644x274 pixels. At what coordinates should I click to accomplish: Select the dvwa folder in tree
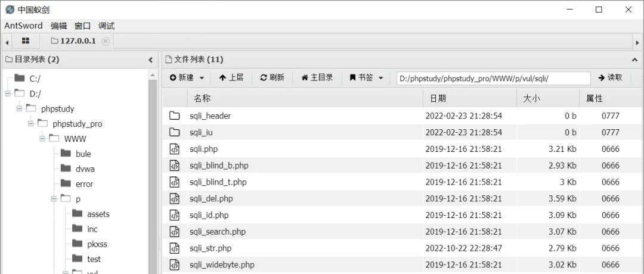tap(85, 169)
